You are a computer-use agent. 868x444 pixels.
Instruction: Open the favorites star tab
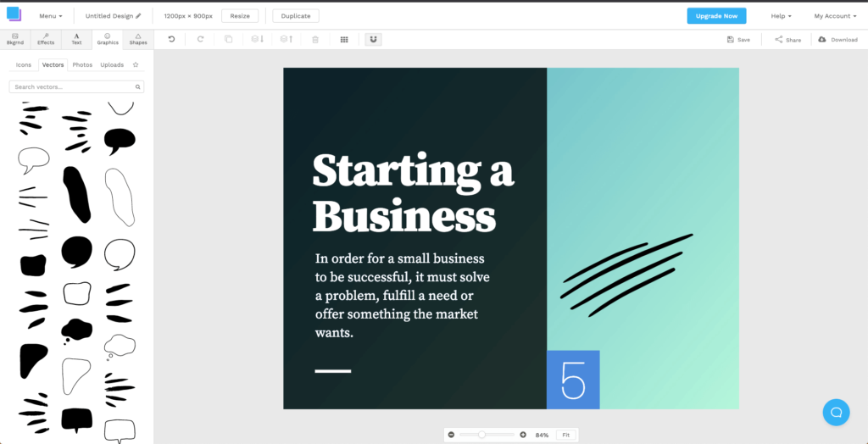click(136, 64)
